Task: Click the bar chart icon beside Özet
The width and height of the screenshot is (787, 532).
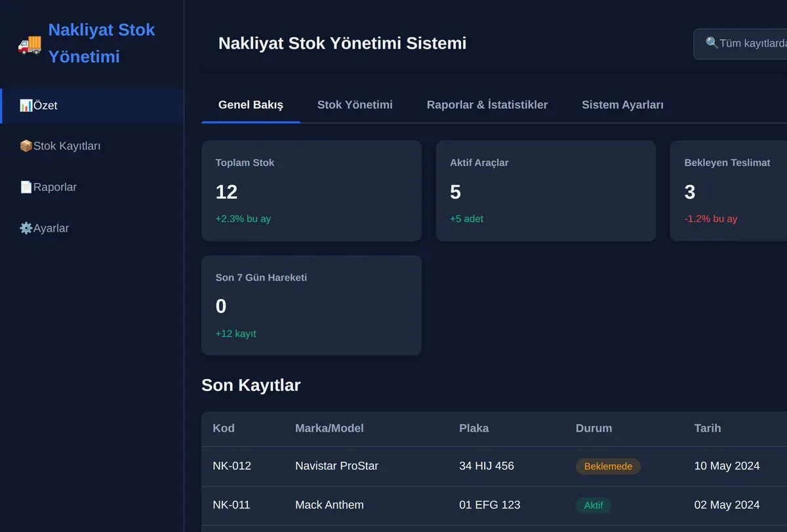Action: 26,106
